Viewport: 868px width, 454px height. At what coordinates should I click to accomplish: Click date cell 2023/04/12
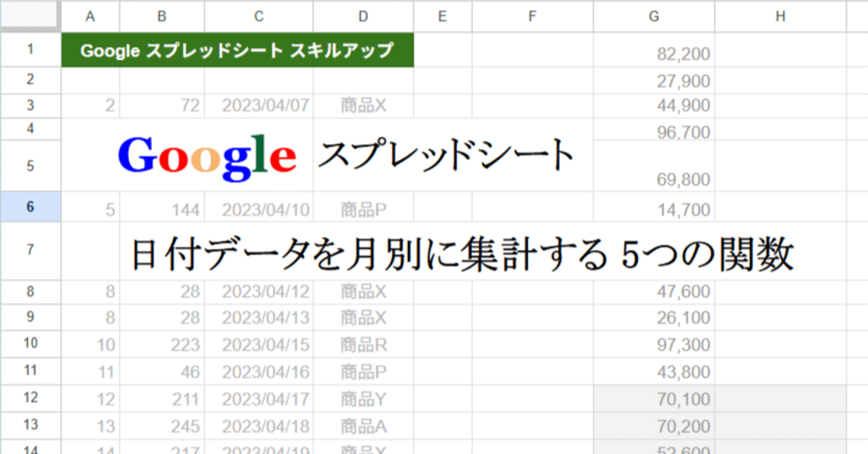(259, 292)
